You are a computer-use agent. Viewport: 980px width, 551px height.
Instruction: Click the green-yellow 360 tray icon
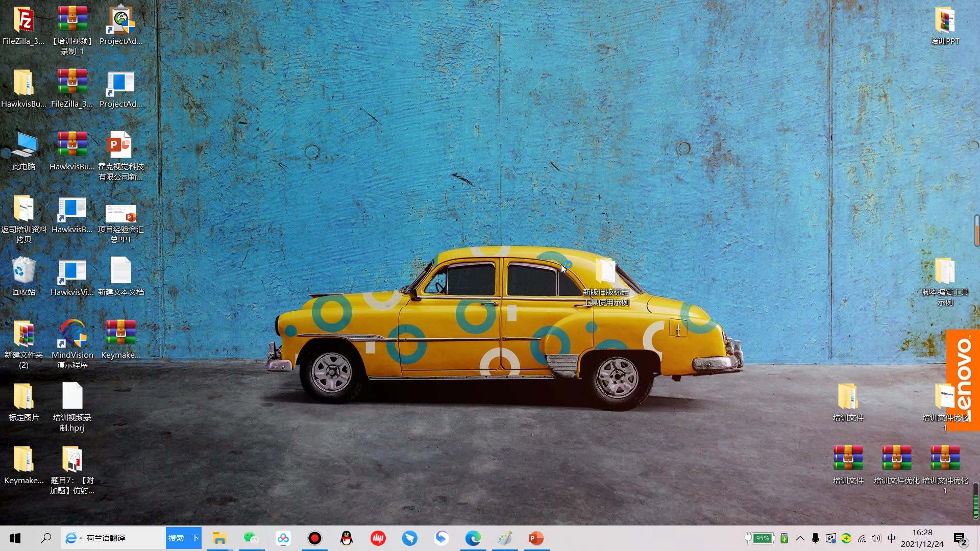click(x=846, y=538)
